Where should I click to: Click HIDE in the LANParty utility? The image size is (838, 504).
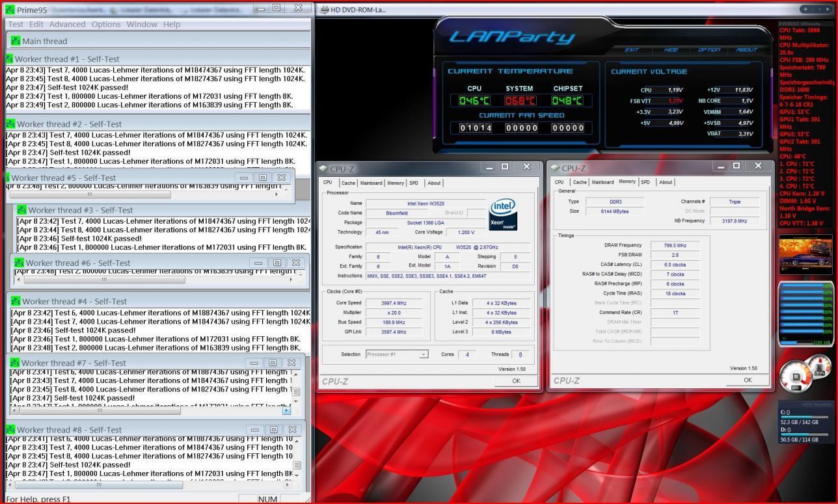(671, 49)
